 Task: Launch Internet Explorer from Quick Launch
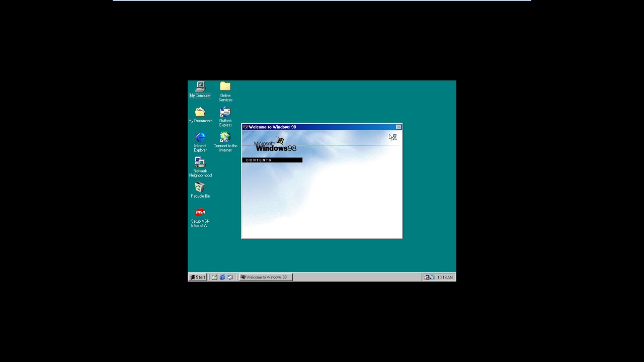click(x=222, y=277)
